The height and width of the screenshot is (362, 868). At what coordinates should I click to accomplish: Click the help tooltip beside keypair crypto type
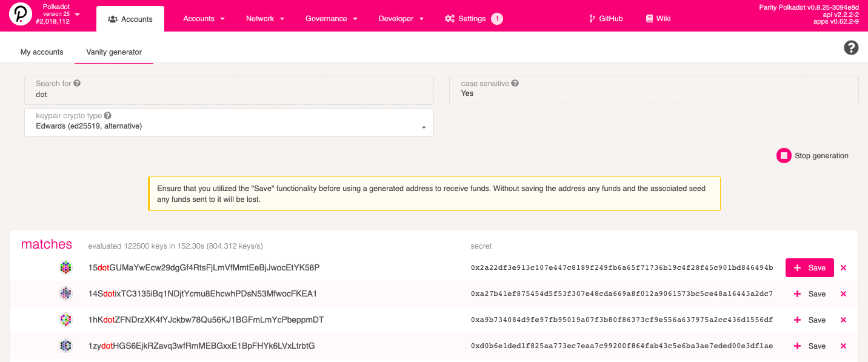pos(107,115)
